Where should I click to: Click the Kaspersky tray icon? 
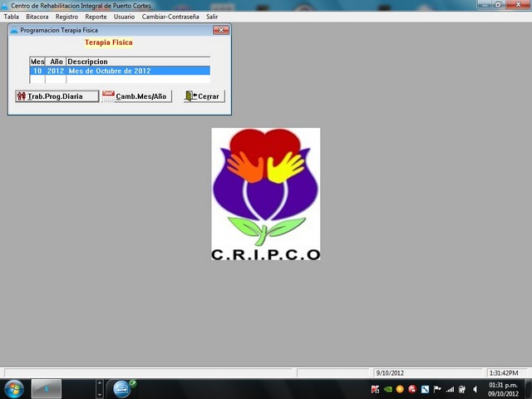pyautogui.click(x=375, y=389)
